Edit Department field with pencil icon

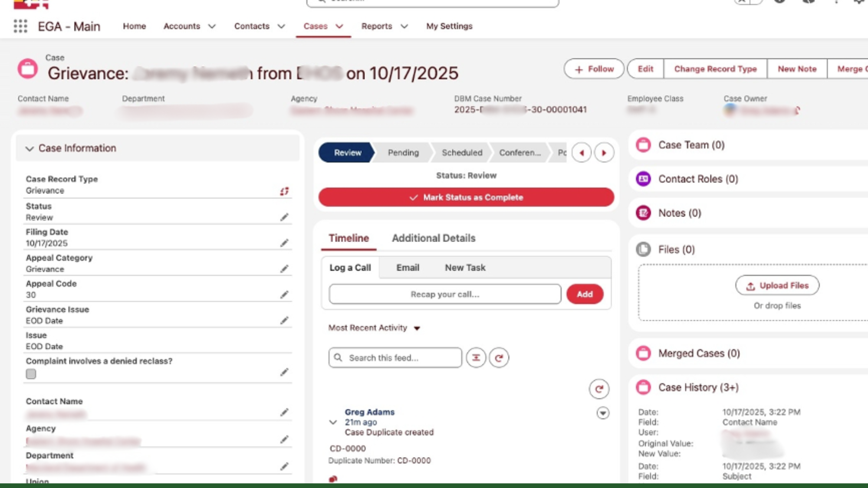coord(284,466)
